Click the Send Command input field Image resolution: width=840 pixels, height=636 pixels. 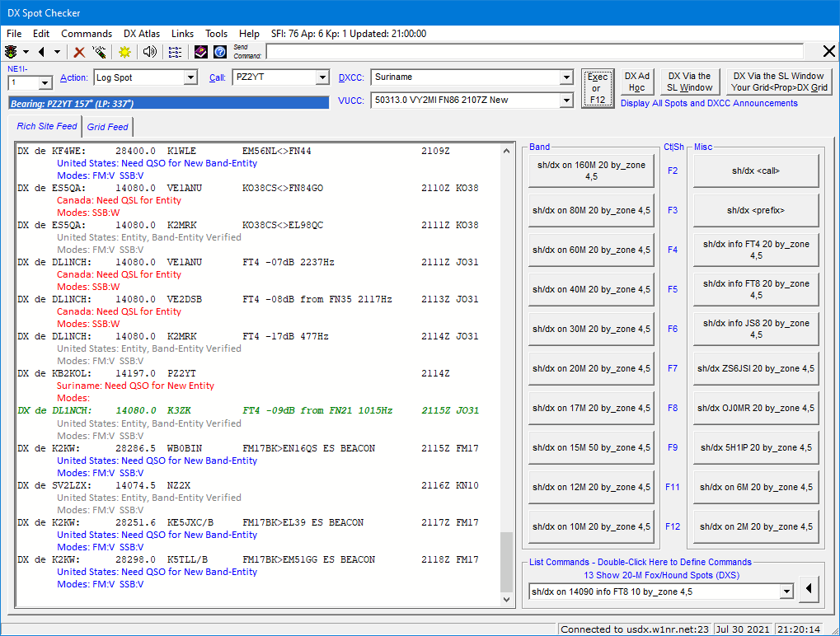point(535,52)
